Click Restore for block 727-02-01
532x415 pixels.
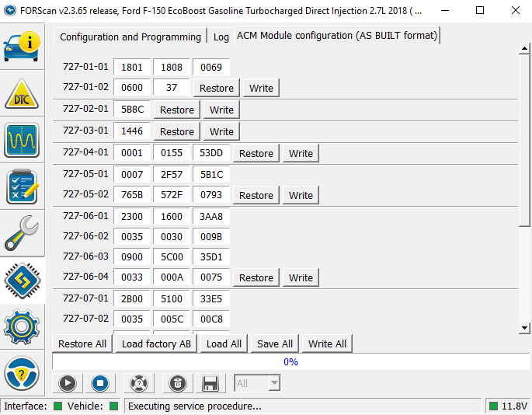(177, 110)
